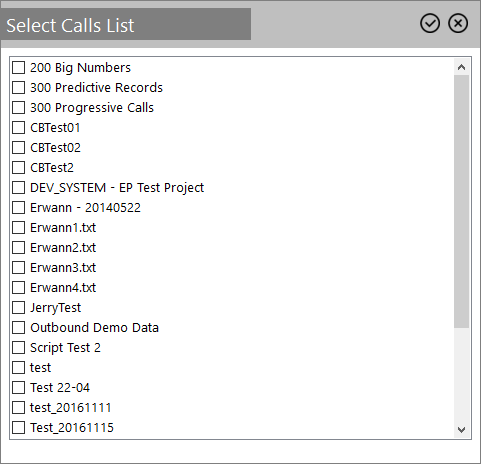The image size is (481, 464).
Task: Tick the Outbound Demo Data checkbox
Action: click(x=18, y=327)
